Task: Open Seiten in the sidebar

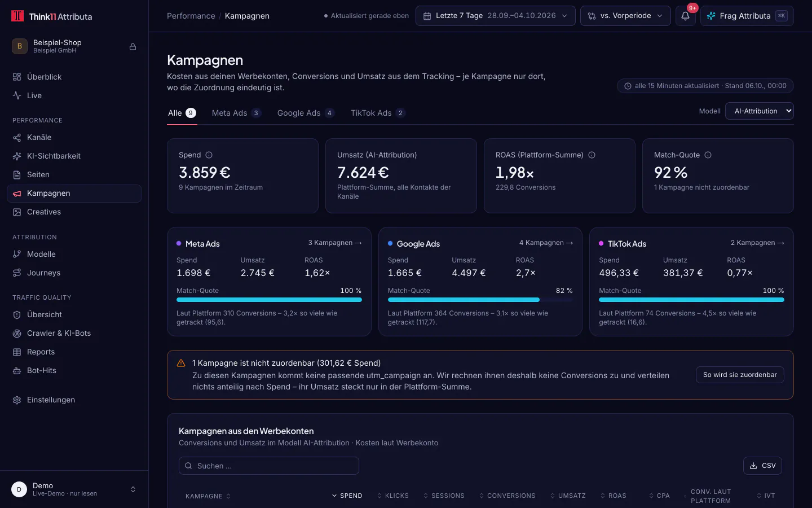Action: [74, 174]
